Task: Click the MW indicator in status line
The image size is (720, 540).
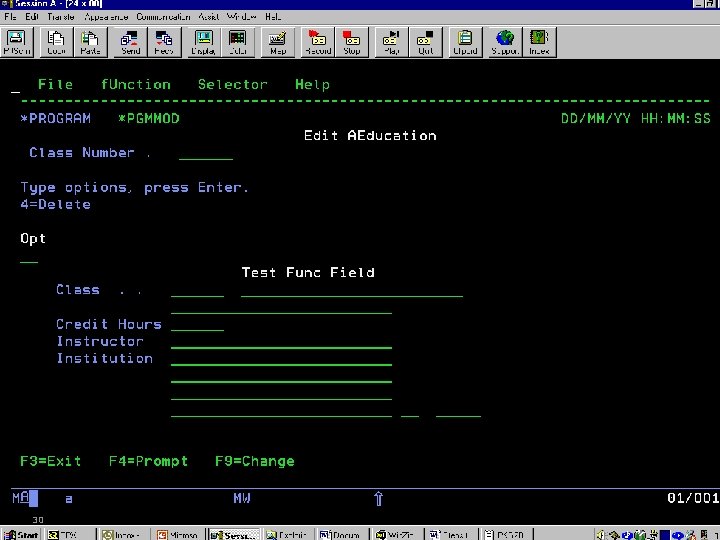Action: [242, 498]
